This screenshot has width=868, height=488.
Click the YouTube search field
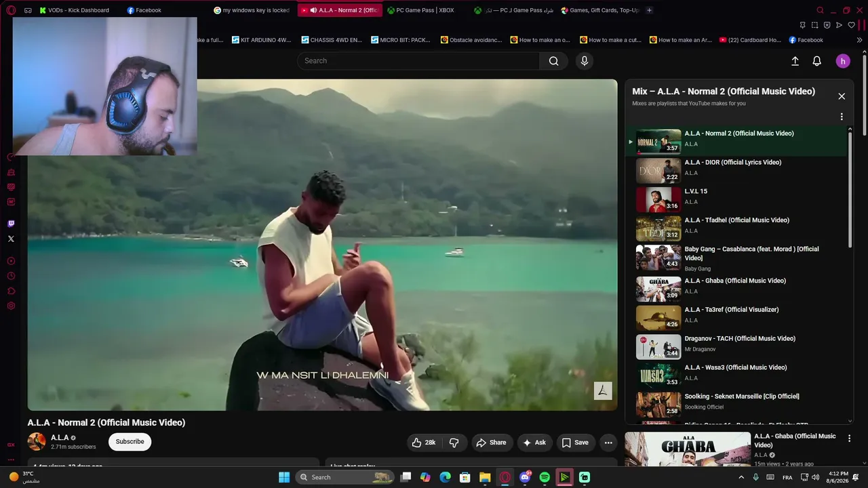(x=418, y=61)
